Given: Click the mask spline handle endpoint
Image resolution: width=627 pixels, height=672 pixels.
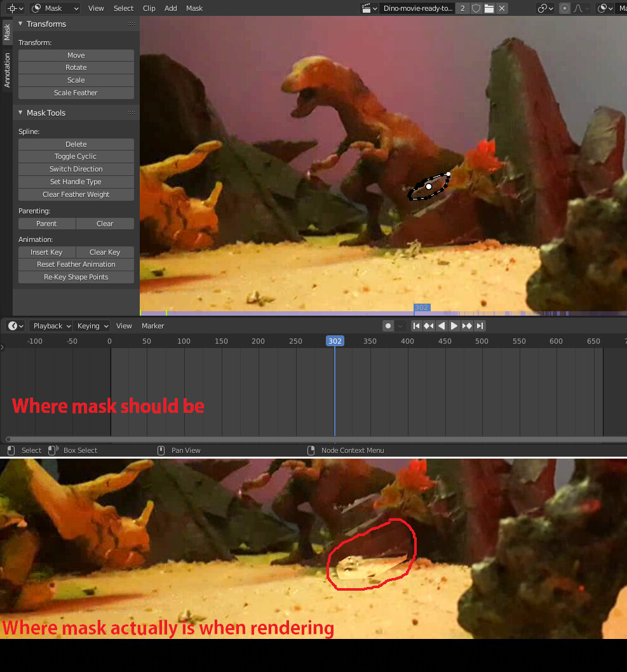Looking at the screenshot, I should click(448, 174).
